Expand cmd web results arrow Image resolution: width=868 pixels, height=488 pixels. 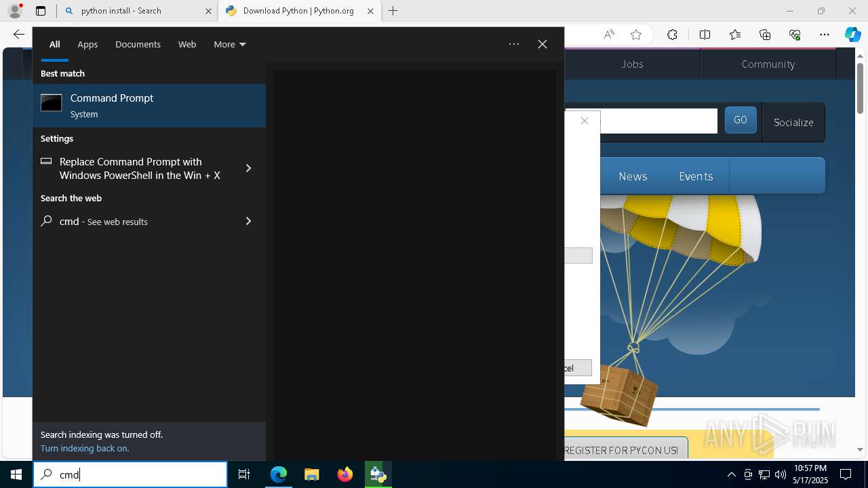248,221
